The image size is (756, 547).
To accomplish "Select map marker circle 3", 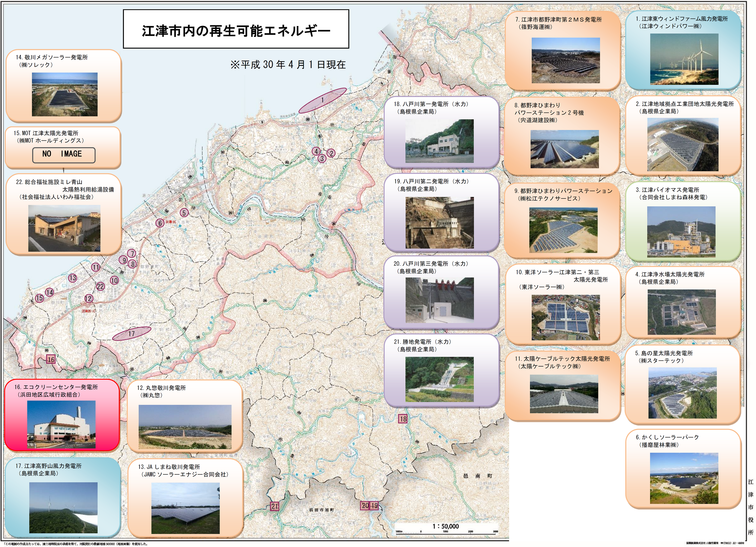I will (x=322, y=158).
